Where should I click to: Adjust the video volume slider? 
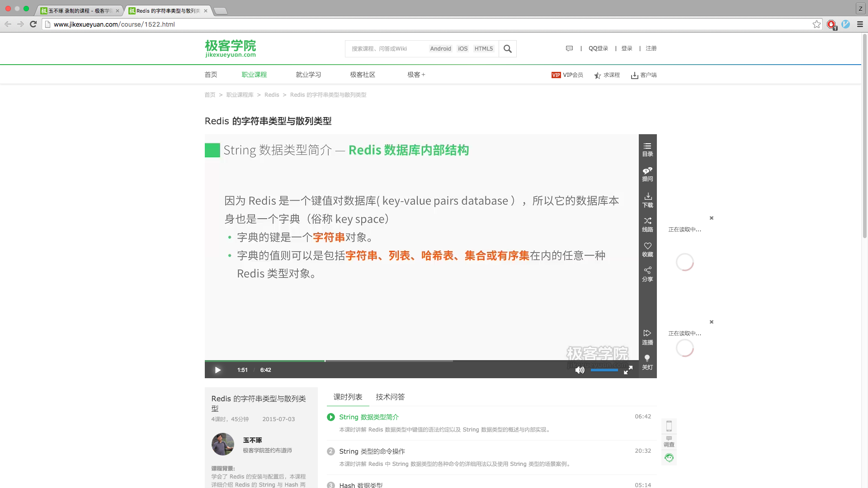(604, 370)
